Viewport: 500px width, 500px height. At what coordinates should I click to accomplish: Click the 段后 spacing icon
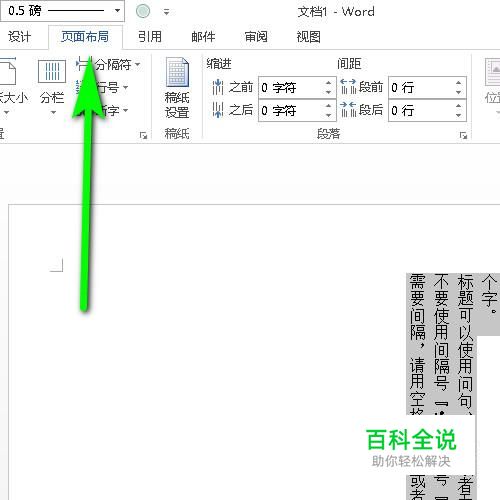tap(348, 109)
